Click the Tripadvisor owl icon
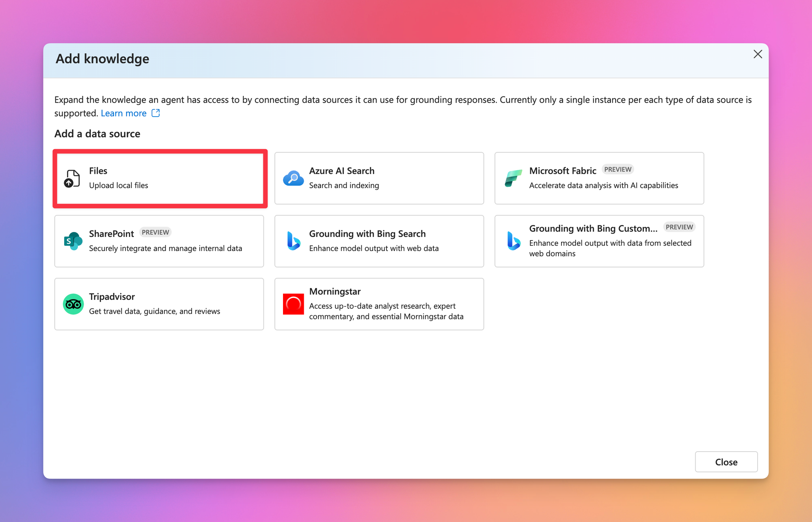This screenshot has height=522, width=812. tap(73, 304)
